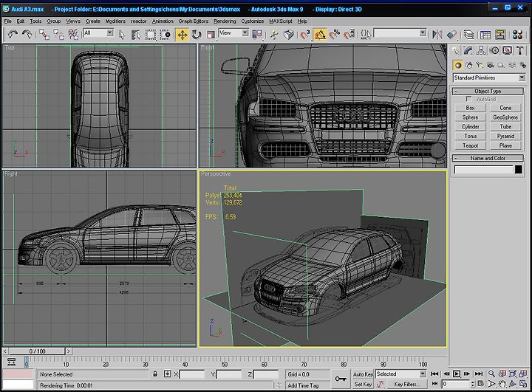Open the Modifiers menu
532x392 pixels.
(x=115, y=21)
